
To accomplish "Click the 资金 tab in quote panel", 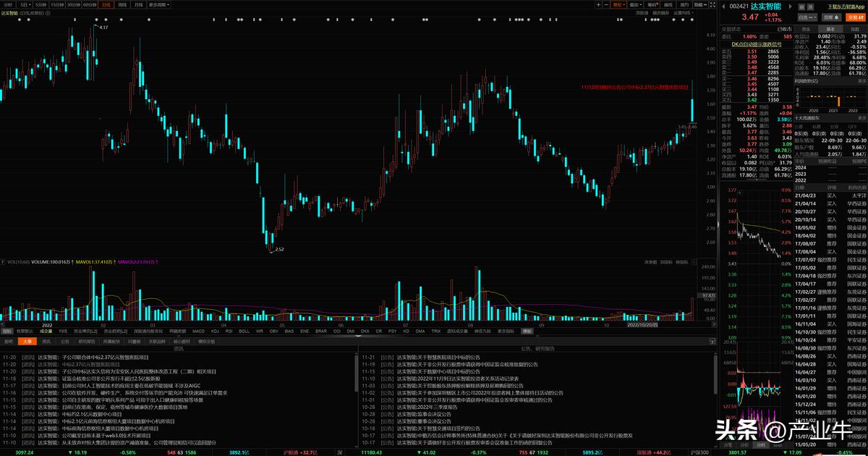I will [806, 30].
